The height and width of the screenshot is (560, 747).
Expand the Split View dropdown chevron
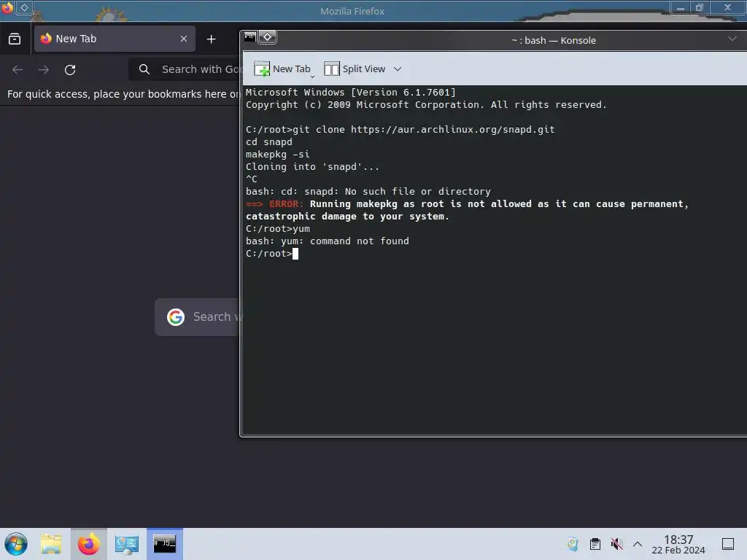398,69
